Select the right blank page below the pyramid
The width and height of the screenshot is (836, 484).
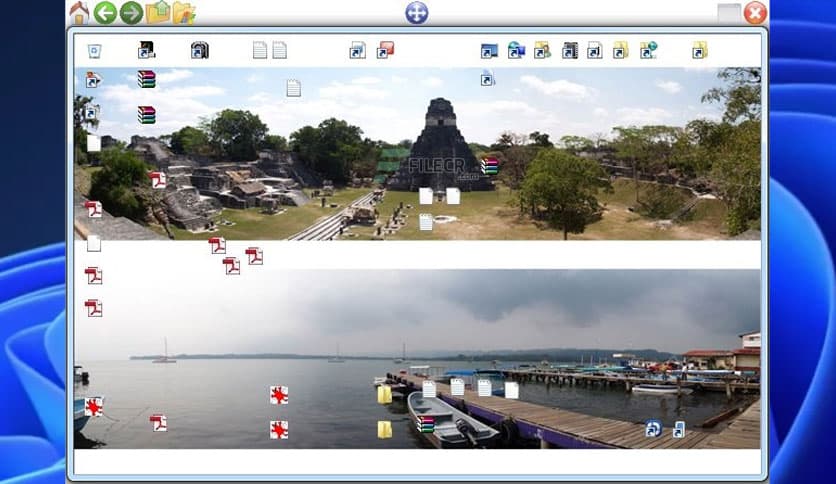tap(453, 196)
